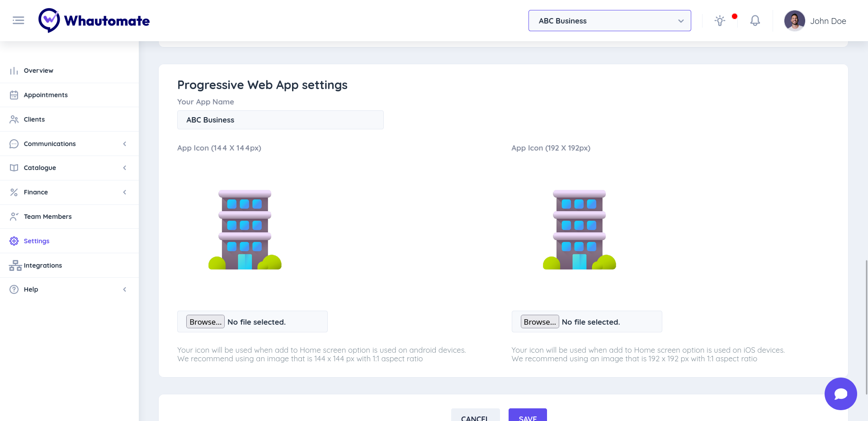Open the chat bubble widget
This screenshot has width=868, height=421.
840,394
